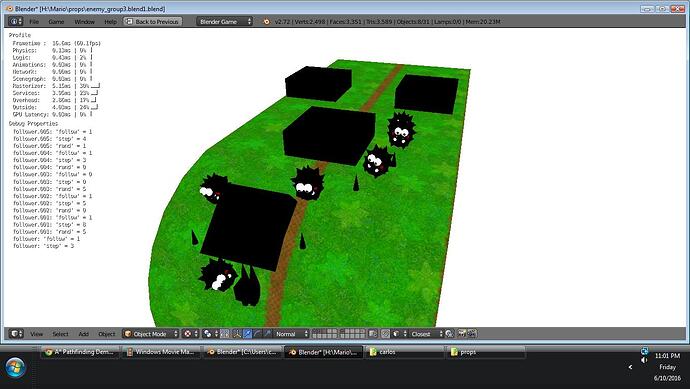Click OpenGL render animation icon

(x=472, y=334)
